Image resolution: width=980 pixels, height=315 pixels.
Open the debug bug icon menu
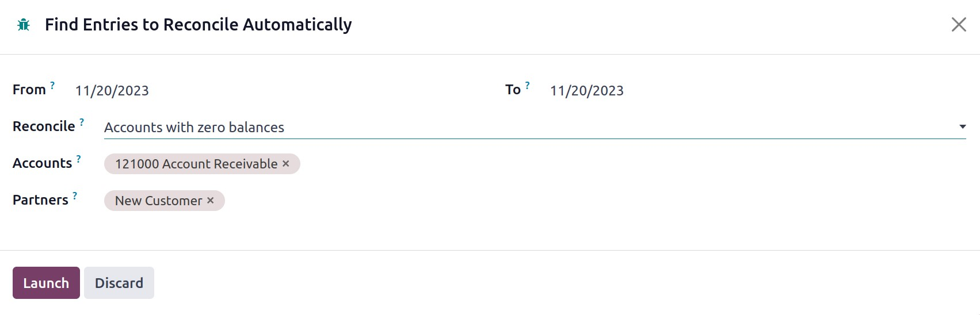(x=24, y=25)
